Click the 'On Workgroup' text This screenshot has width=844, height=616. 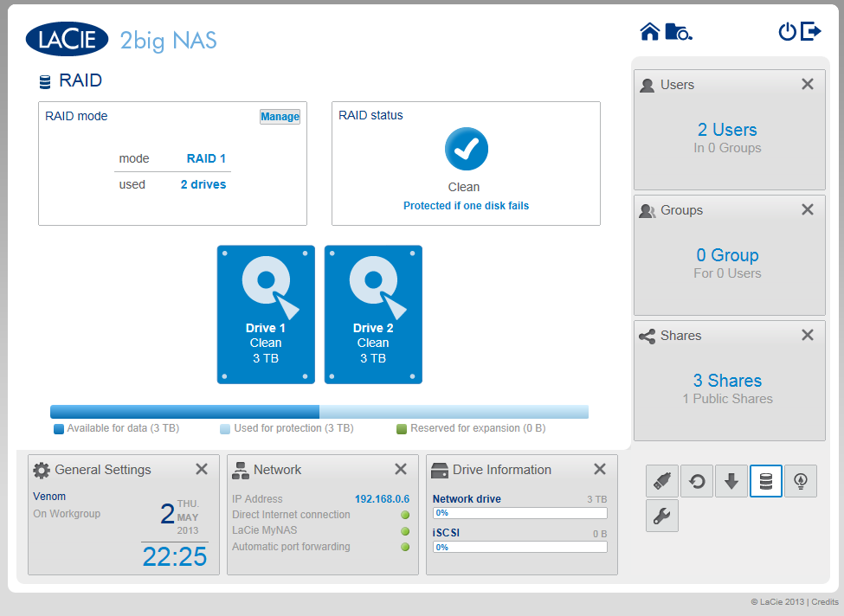[x=67, y=514]
